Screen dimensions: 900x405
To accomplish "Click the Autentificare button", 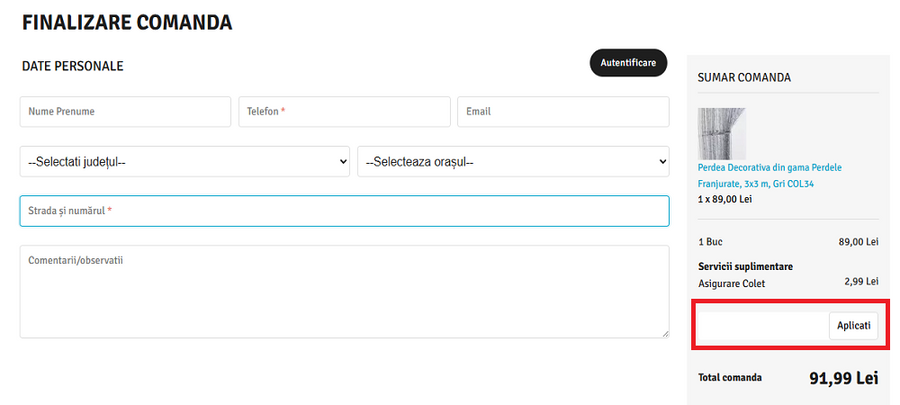I will pyautogui.click(x=628, y=63).
